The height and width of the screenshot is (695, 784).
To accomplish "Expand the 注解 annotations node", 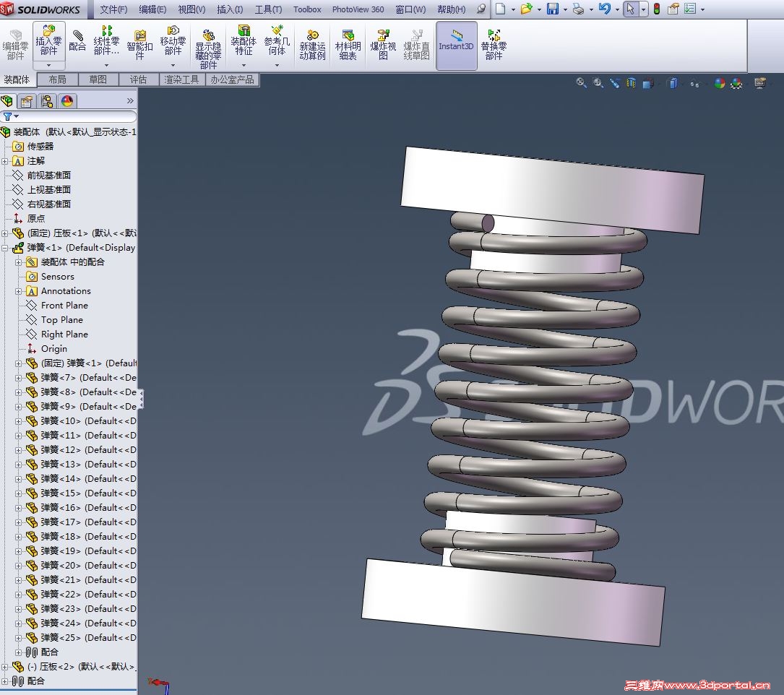I will pos(5,161).
